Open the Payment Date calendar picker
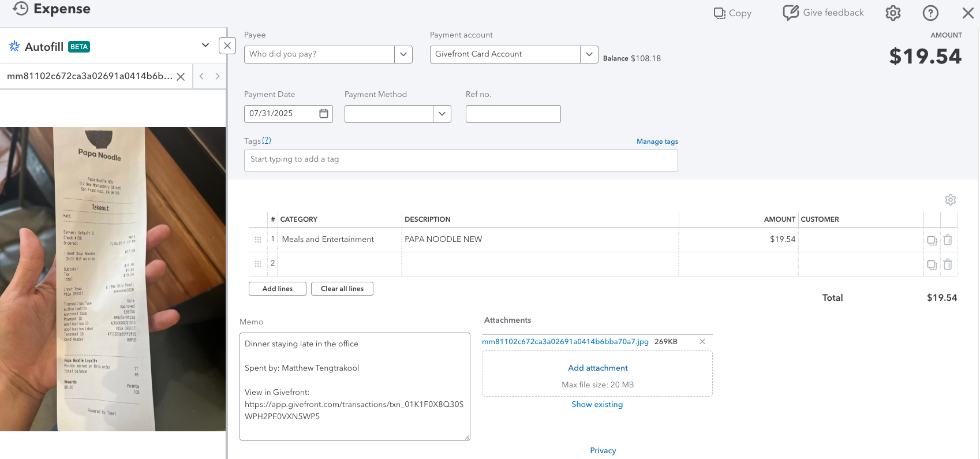 point(324,114)
